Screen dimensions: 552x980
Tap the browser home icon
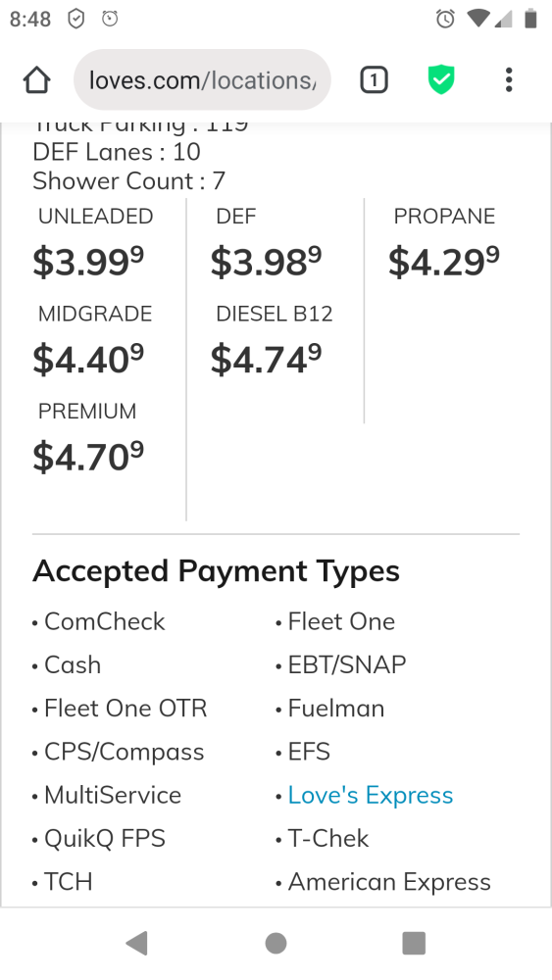37,80
